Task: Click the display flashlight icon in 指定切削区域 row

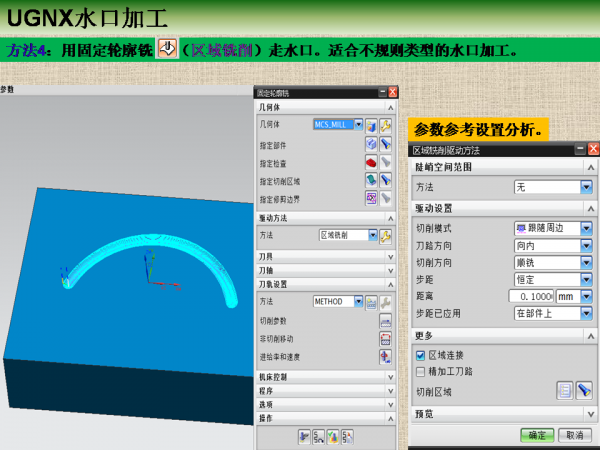Action: [385, 180]
